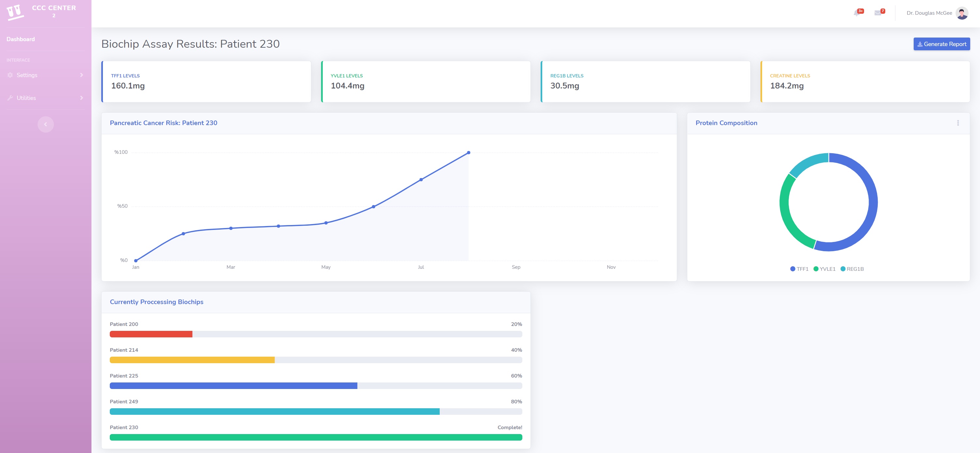Click the Patient 225 blue progress bar
Image resolution: width=980 pixels, height=453 pixels.
click(x=233, y=386)
